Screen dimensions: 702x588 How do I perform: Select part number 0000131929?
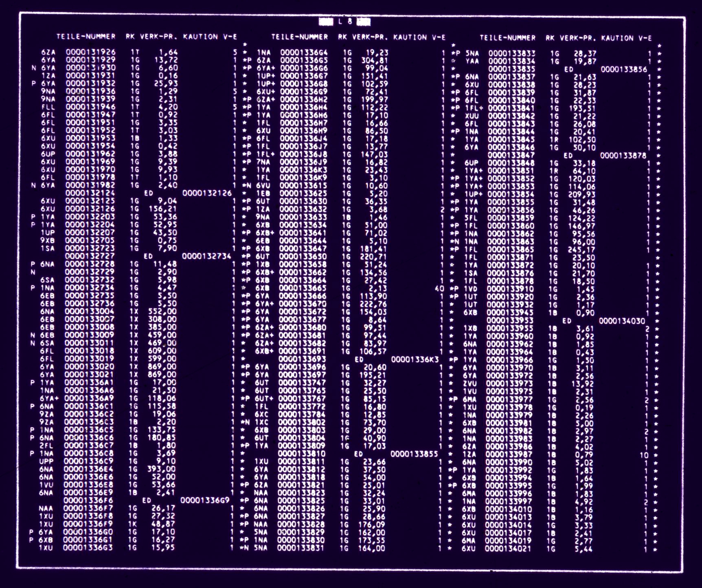point(91,60)
